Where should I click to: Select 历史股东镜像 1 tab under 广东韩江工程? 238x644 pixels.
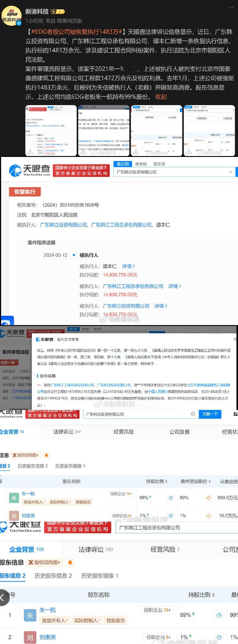tap(100, 576)
